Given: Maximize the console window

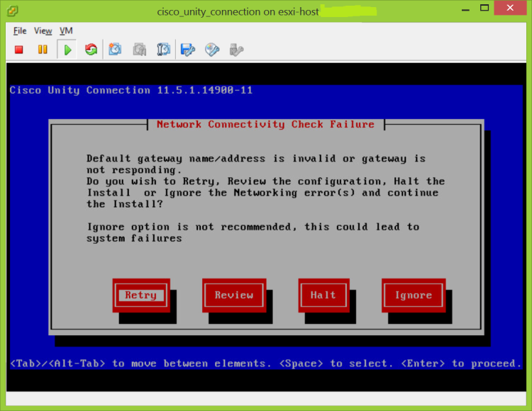Looking at the screenshot, I should click(x=484, y=8).
